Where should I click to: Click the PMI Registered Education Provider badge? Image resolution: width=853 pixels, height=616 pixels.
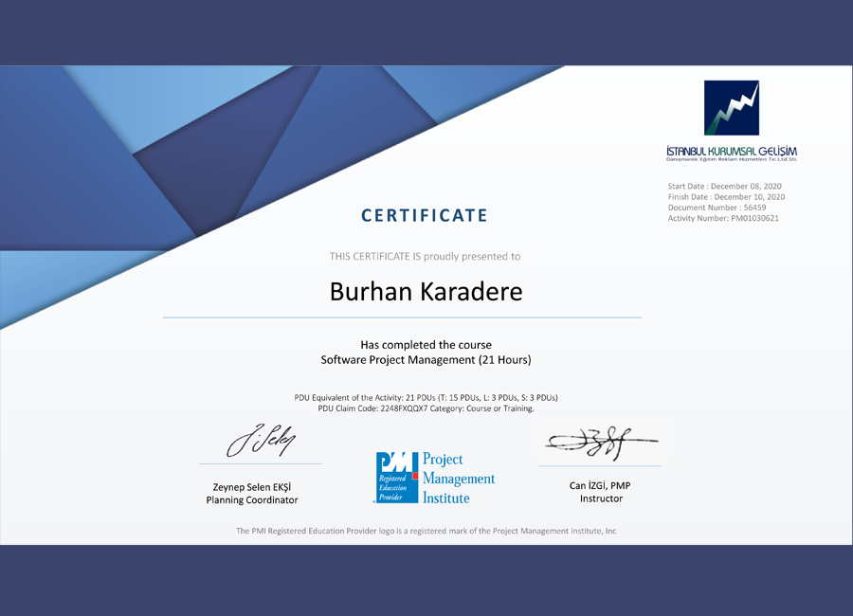coord(396,478)
